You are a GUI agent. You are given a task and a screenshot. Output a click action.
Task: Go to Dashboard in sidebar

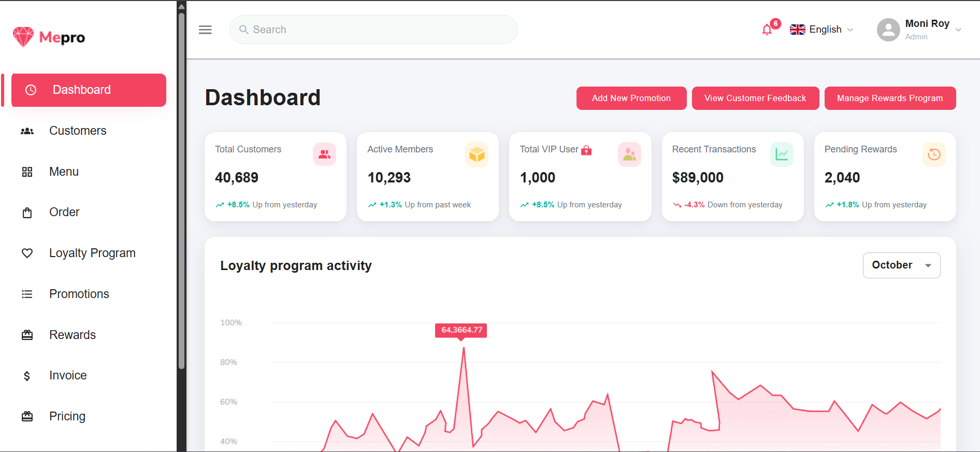89,90
